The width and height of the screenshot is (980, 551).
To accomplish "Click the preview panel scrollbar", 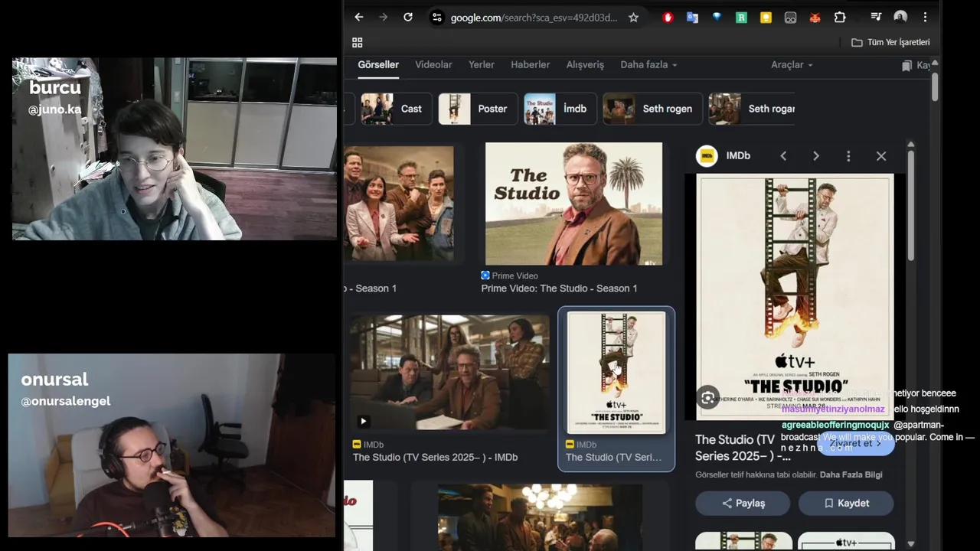I will pos(910,207).
